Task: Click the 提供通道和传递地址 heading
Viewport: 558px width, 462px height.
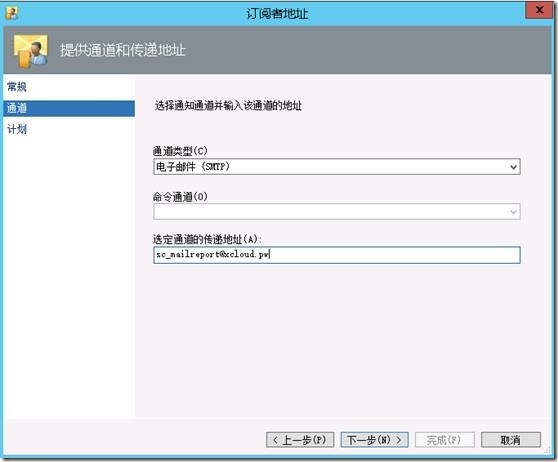Action: click(x=123, y=50)
